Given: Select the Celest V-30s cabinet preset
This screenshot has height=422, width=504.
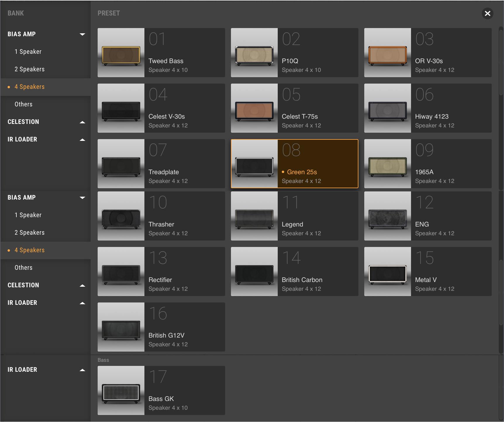Looking at the screenshot, I should 161,108.
